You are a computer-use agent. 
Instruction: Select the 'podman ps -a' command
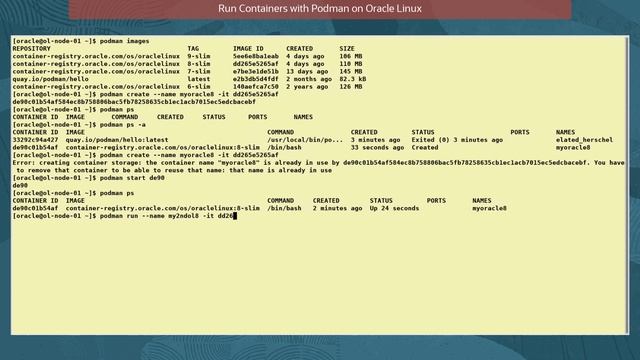tap(123, 124)
